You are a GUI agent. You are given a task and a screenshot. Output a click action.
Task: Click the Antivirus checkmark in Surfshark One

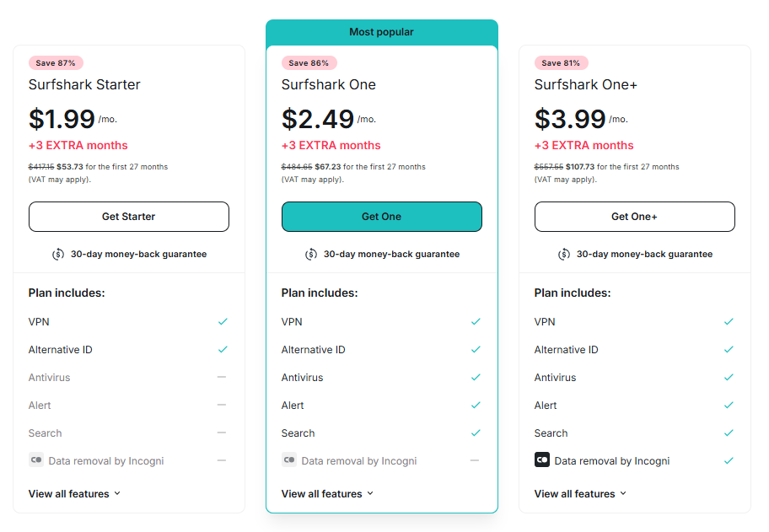tap(476, 377)
